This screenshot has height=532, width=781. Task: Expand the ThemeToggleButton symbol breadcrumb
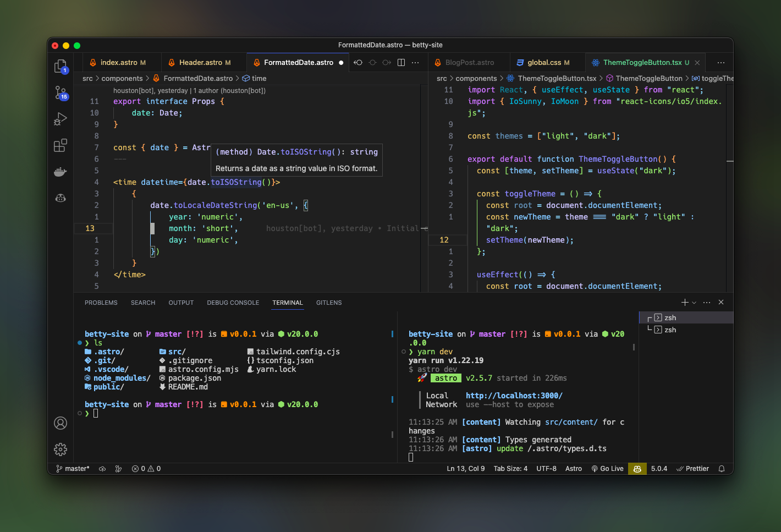[644, 79]
